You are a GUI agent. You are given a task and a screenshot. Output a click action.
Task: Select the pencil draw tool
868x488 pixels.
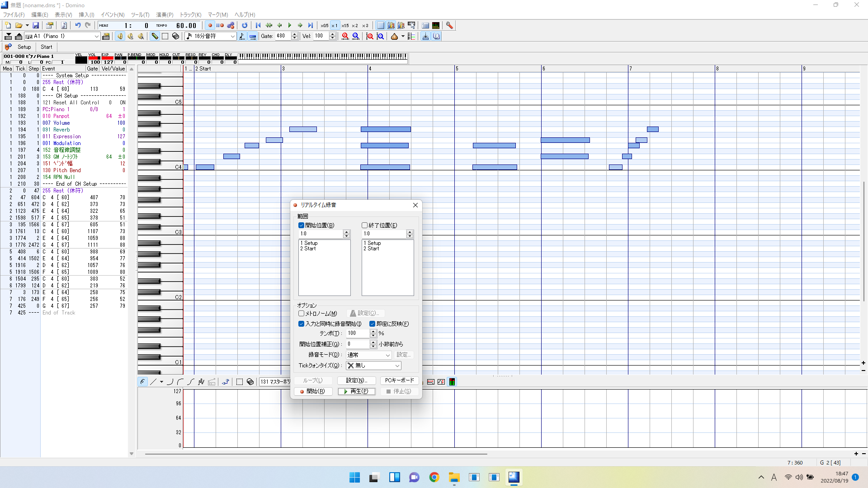coord(155,37)
